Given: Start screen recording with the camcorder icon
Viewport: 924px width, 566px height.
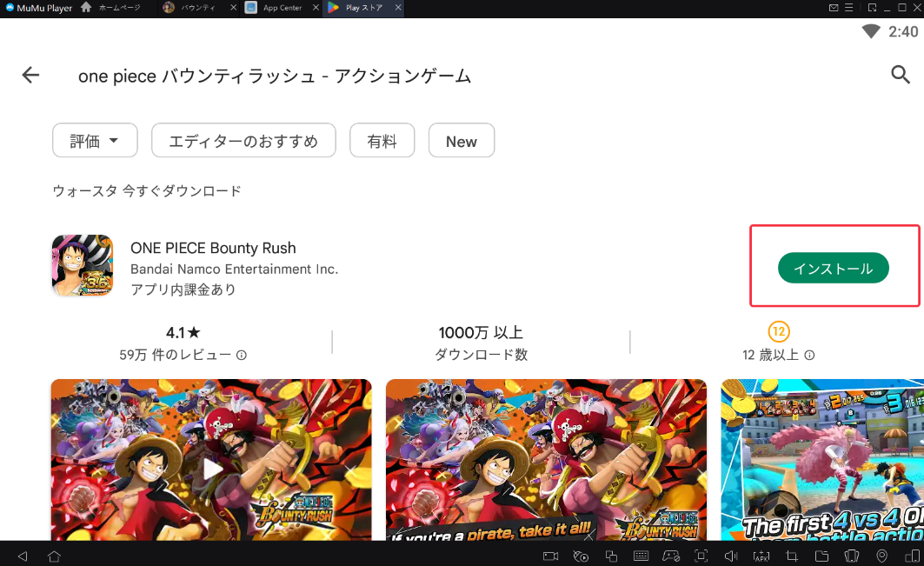Looking at the screenshot, I should coord(550,556).
